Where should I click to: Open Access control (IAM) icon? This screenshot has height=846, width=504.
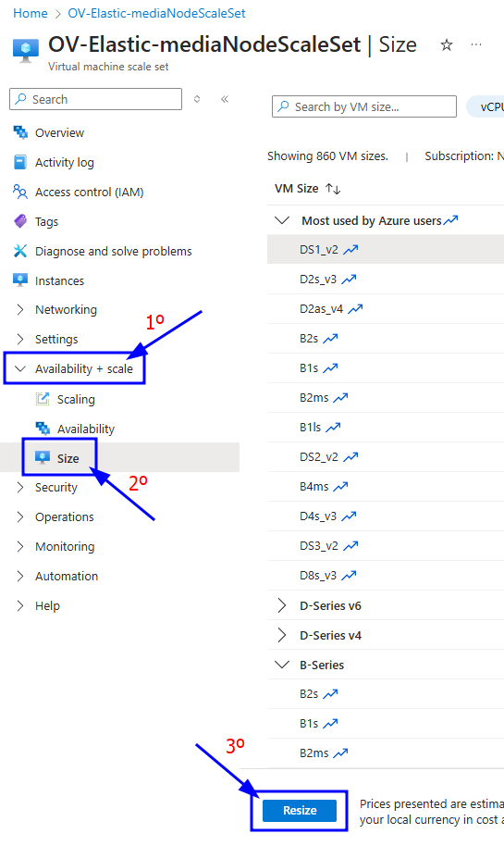pos(20,192)
